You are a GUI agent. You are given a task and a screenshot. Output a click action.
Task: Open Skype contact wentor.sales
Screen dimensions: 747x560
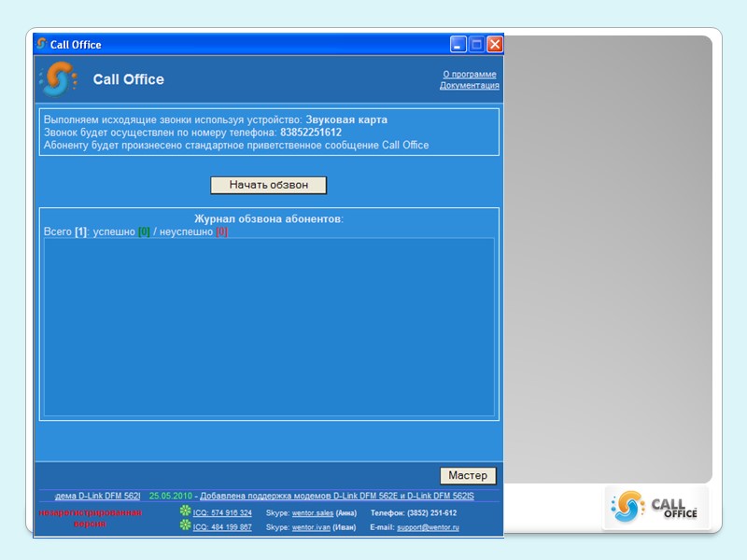click(313, 512)
